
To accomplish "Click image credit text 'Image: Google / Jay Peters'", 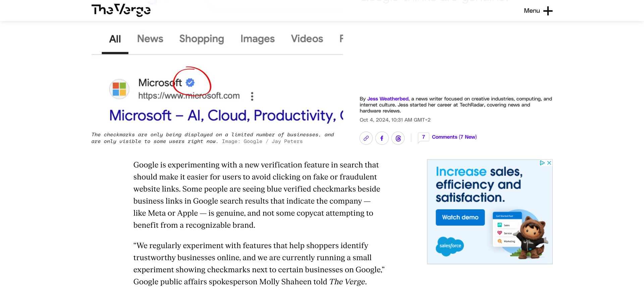I will pyautogui.click(x=262, y=142).
